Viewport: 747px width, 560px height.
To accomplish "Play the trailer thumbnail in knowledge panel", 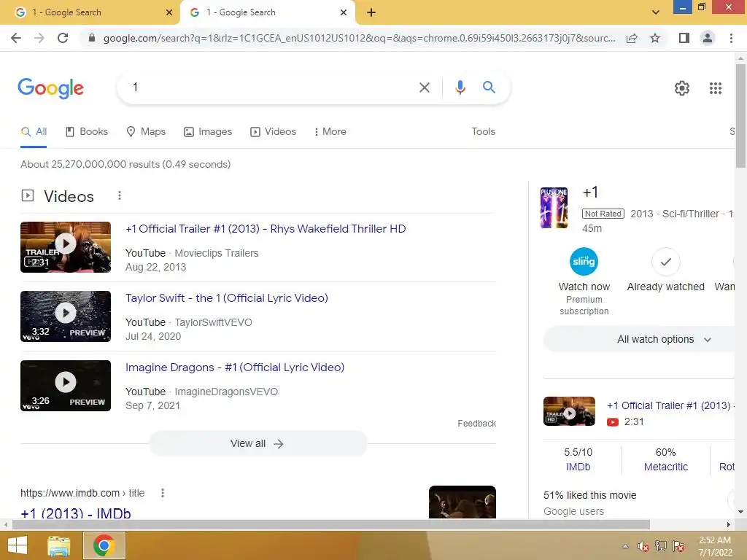I will pyautogui.click(x=569, y=411).
